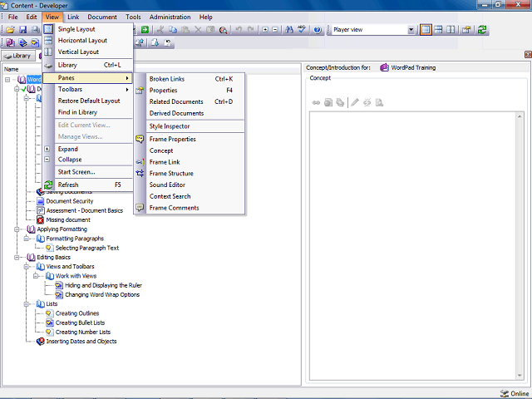Open the Player view dropdown
Image resolution: width=532 pixels, height=399 pixels.
(411, 30)
